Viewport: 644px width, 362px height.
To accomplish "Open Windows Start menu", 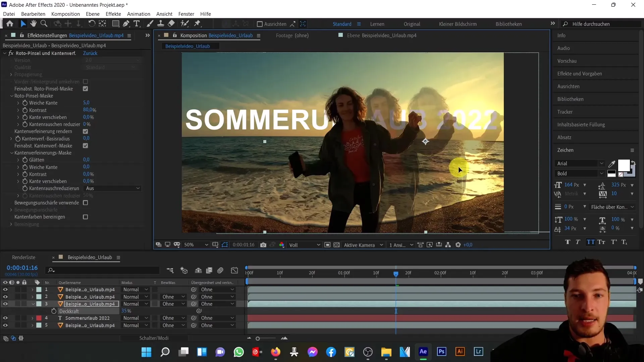I will tap(147, 352).
